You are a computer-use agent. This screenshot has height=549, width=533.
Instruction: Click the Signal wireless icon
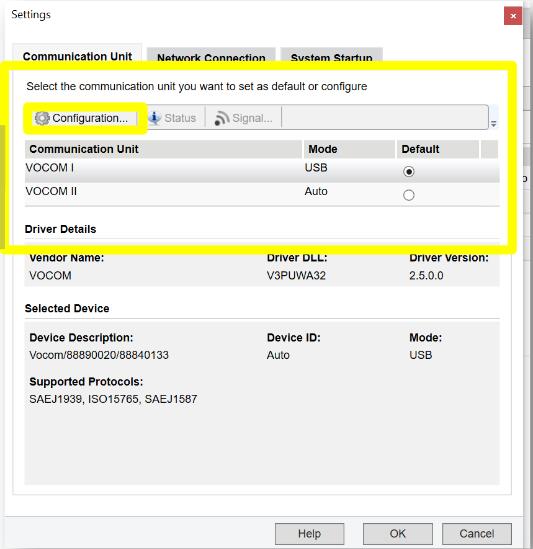222,118
